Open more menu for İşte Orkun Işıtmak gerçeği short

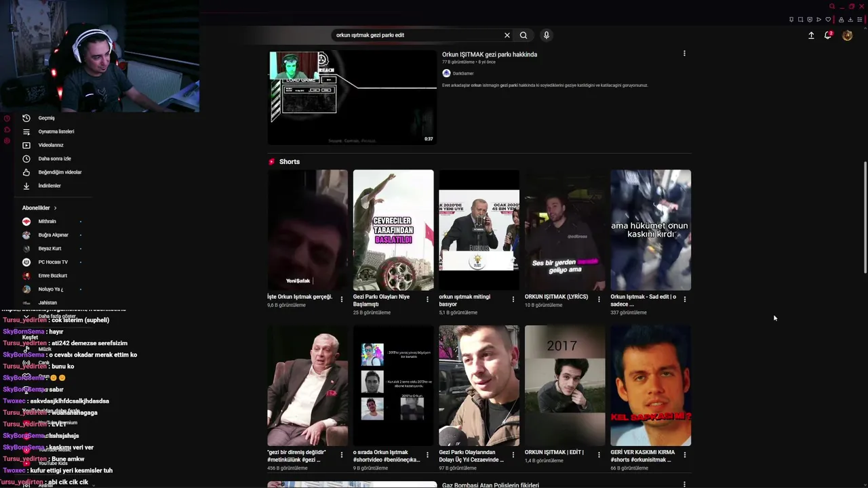coord(341,299)
